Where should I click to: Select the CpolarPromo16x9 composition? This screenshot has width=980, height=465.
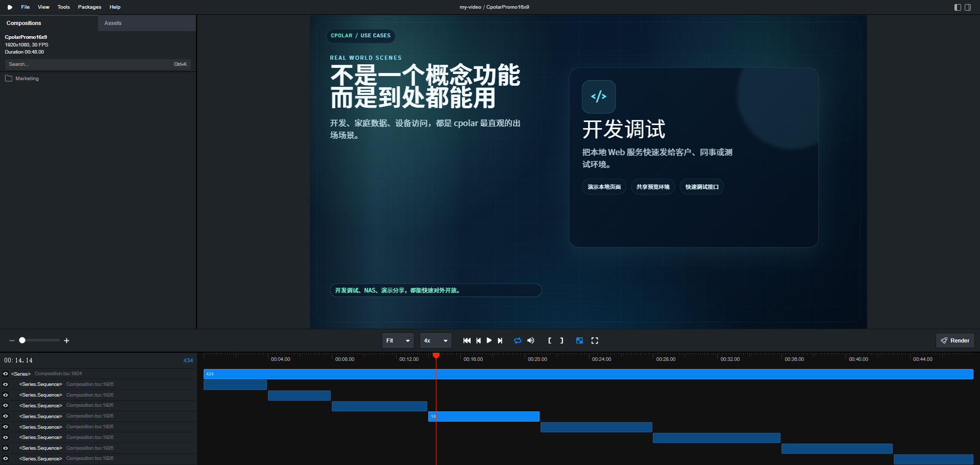[x=26, y=37]
